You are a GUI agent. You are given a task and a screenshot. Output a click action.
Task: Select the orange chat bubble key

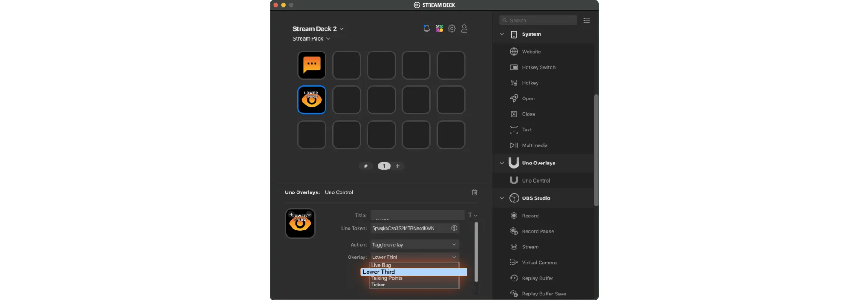312,65
